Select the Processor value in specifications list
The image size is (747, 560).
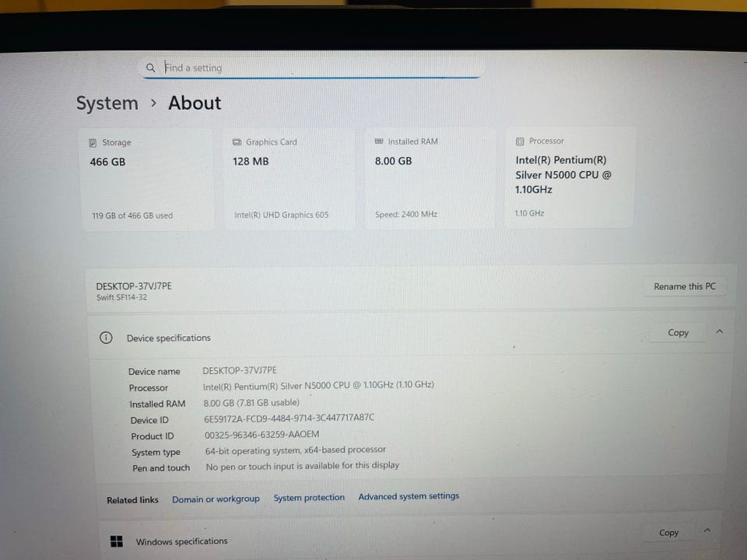coord(318,385)
